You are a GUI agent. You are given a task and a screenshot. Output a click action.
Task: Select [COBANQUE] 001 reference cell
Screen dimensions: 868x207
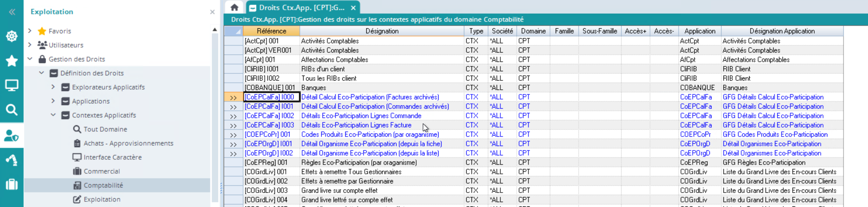pos(272,88)
